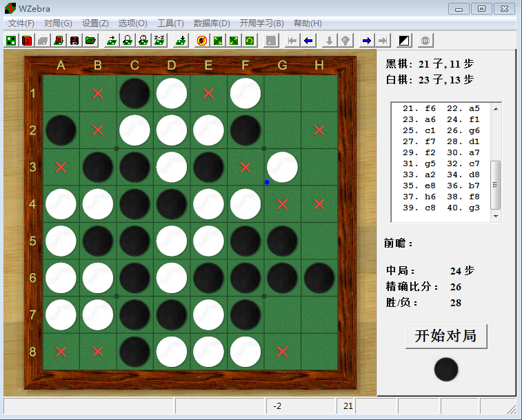Click the yellow book with Z icon
522x420 pixels.
click(59, 41)
